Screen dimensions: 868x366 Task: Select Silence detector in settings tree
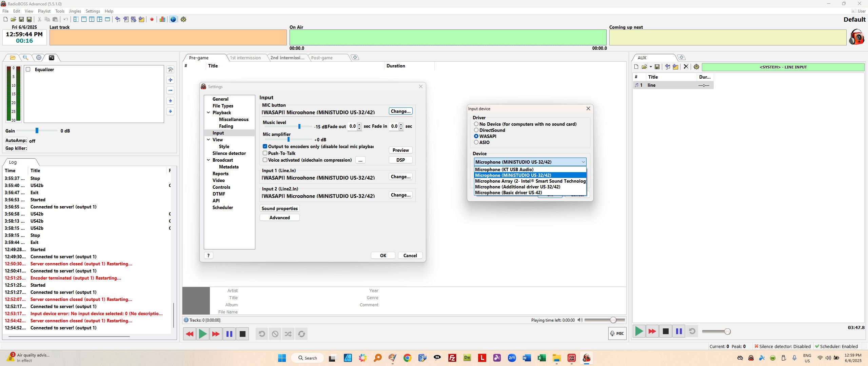click(x=229, y=153)
